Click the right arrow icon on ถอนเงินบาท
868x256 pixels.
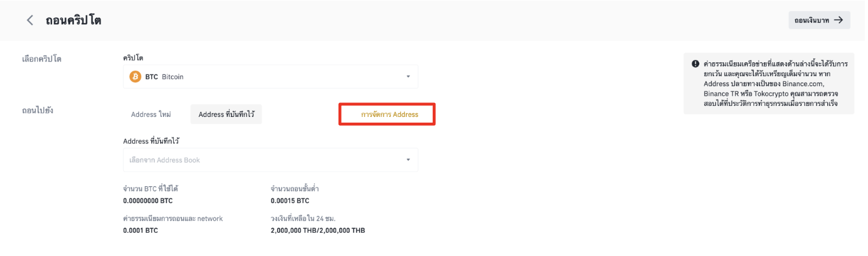tap(838, 20)
